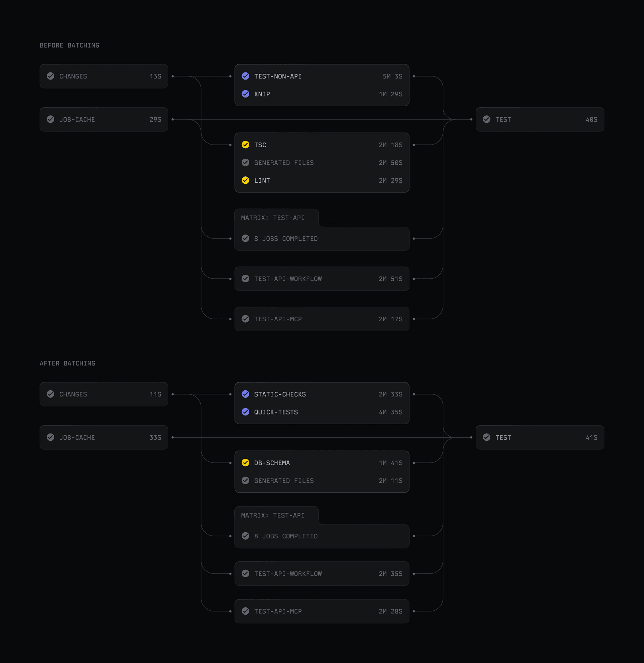Click the check icon on the 13S CHANGES job
The width and height of the screenshot is (644, 663).
click(50, 76)
